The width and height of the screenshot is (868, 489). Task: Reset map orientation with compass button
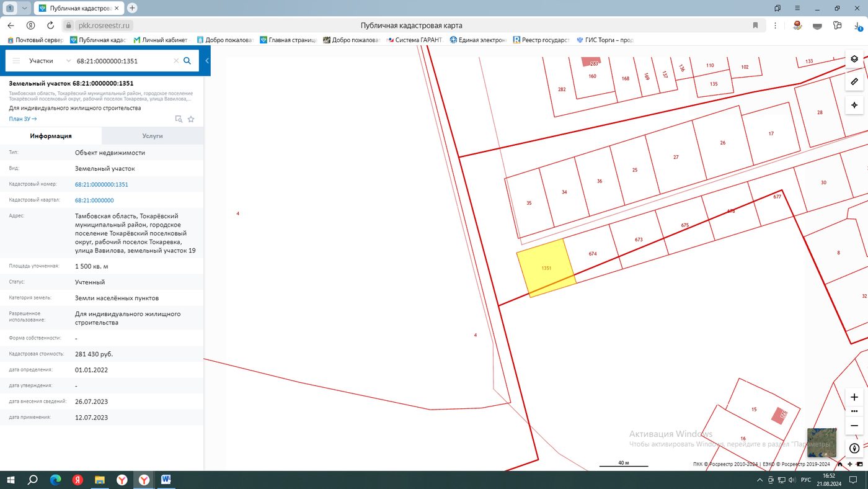(854, 448)
